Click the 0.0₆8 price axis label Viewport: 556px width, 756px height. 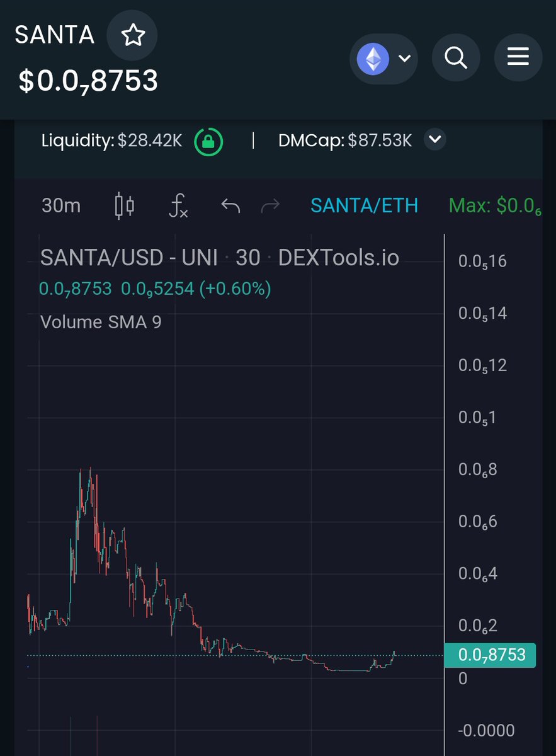(478, 470)
